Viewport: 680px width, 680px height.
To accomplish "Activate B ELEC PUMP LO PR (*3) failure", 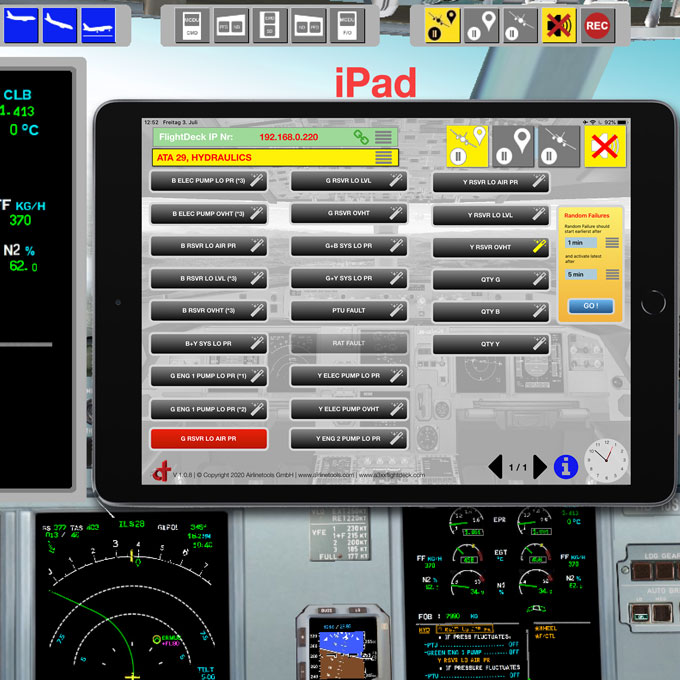I will (x=209, y=181).
